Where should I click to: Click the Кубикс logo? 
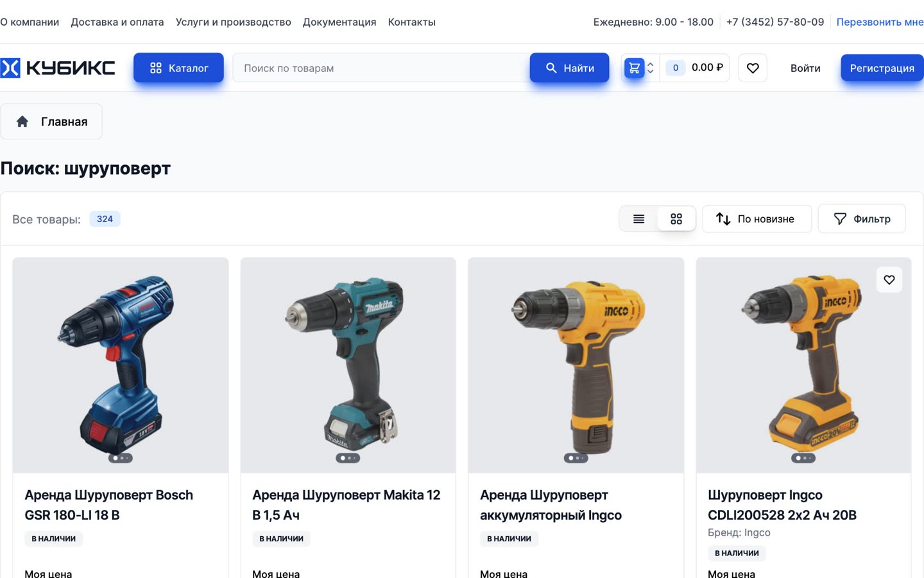pos(58,68)
